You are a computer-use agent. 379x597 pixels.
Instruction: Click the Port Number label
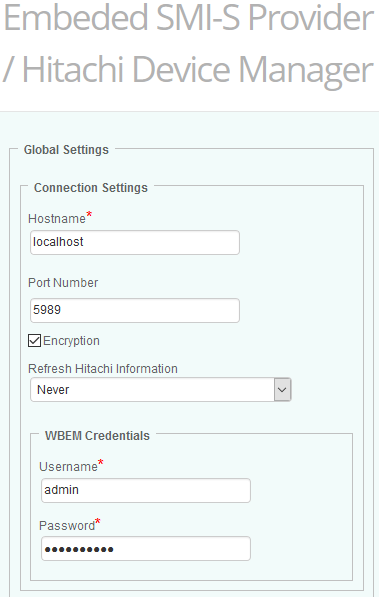tap(63, 283)
